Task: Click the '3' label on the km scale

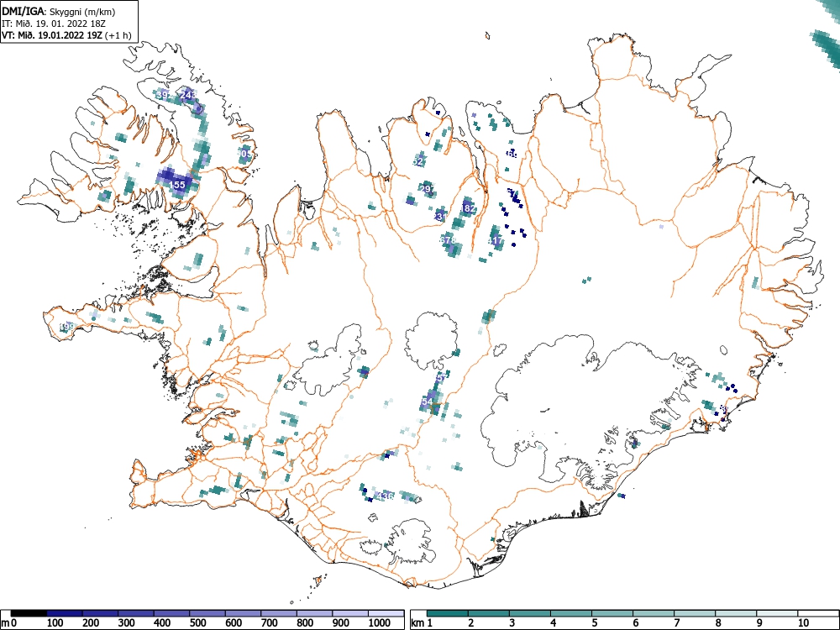Action: (512, 623)
